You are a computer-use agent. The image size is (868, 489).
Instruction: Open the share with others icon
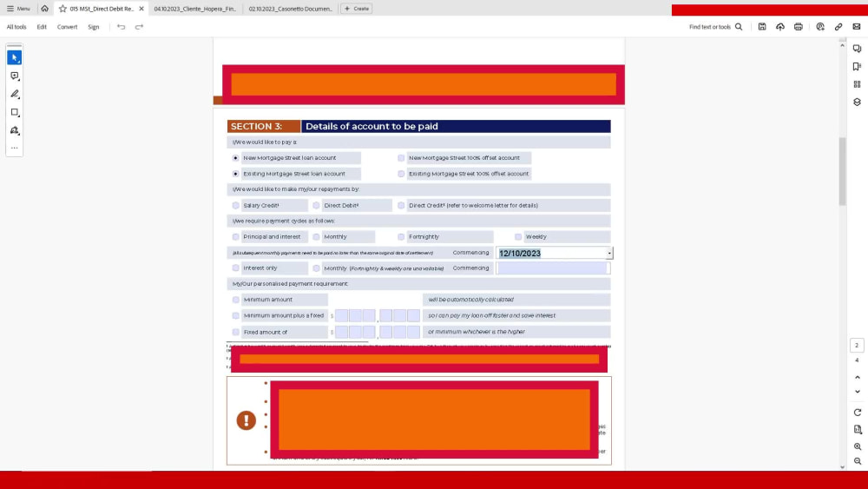coord(820,27)
